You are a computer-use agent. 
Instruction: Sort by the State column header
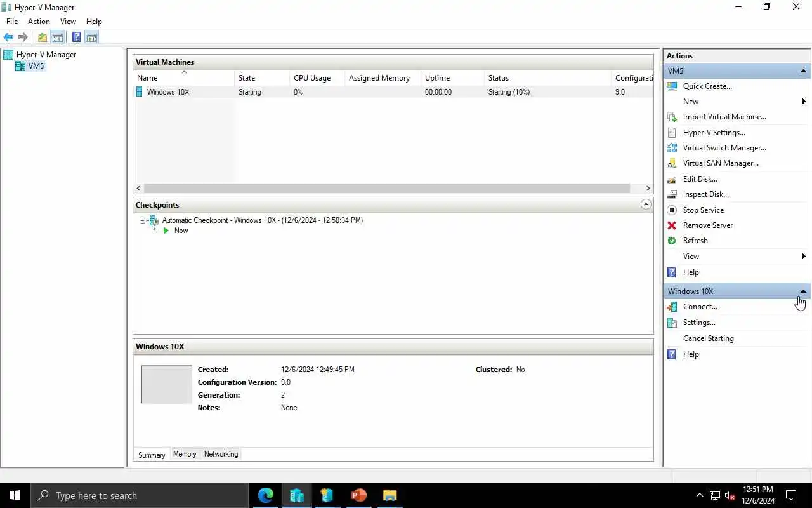point(261,78)
